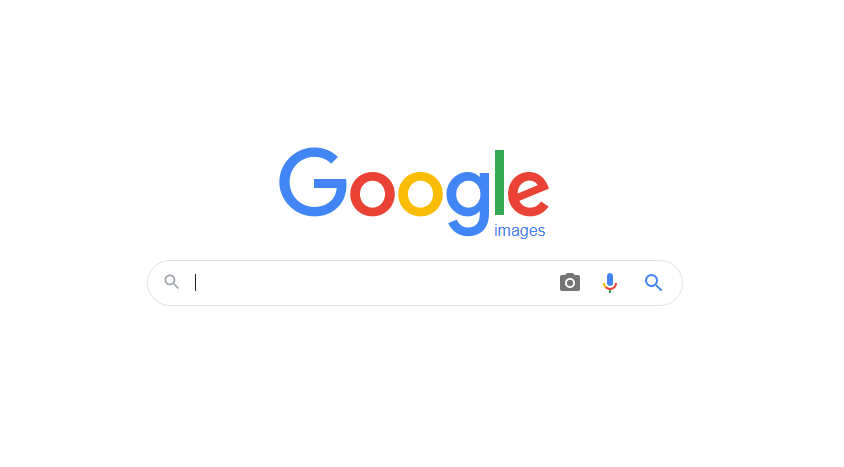Viewport: 844px width, 467px height.
Task: Click the yellow o in Google logo
Action: coord(420,194)
